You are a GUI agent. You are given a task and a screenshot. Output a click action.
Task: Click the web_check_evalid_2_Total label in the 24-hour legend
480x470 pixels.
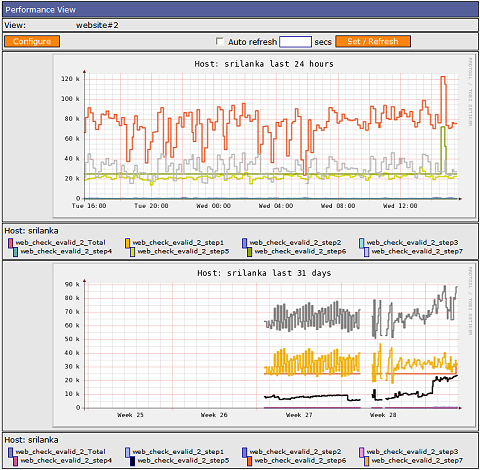(60, 243)
